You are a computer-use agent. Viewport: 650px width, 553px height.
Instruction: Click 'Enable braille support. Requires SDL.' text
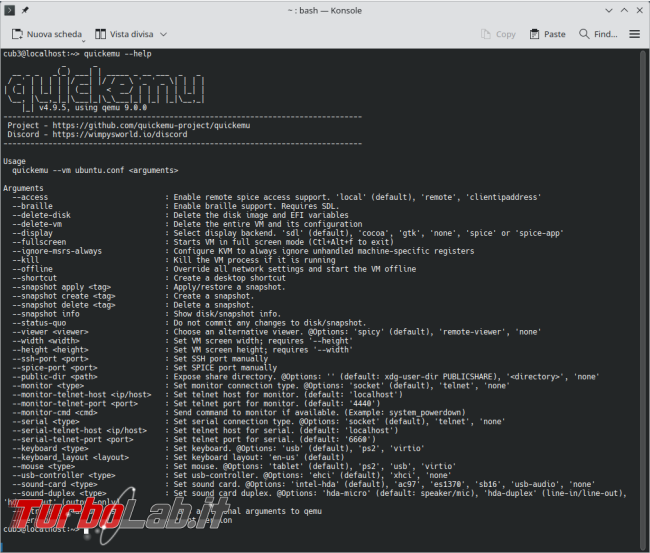pyautogui.click(x=257, y=206)
